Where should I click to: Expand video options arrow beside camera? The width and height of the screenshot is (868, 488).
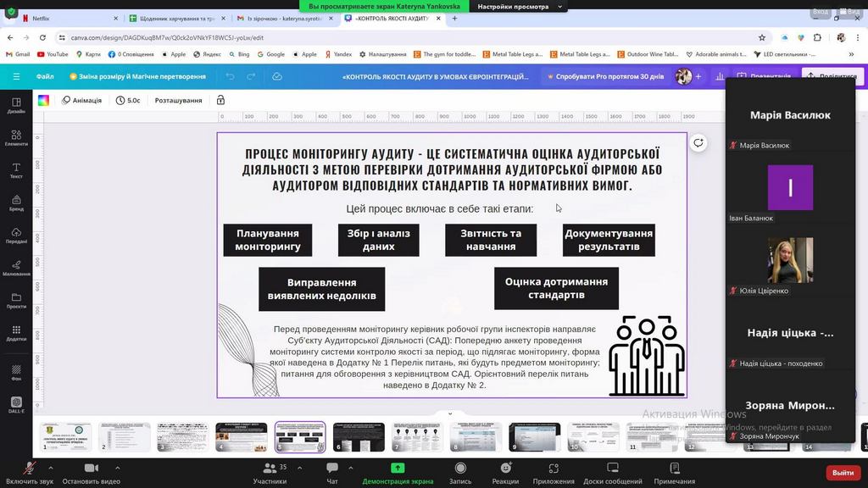(x=117, y=467)
